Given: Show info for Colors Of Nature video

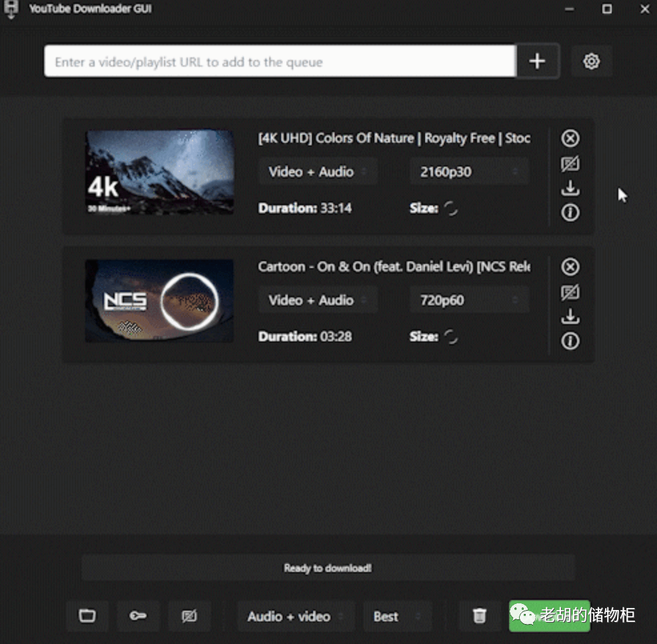Looking at the screenshot, I should [570, 213].
